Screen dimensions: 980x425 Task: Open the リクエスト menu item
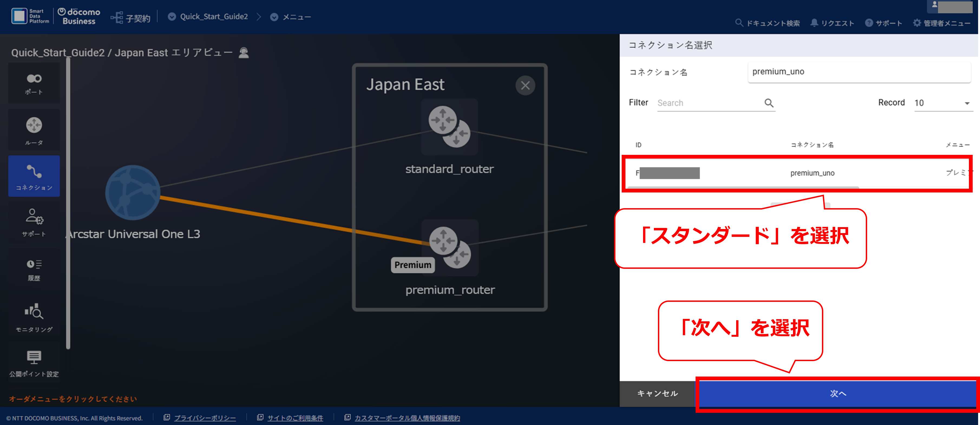tap(832, 23)
